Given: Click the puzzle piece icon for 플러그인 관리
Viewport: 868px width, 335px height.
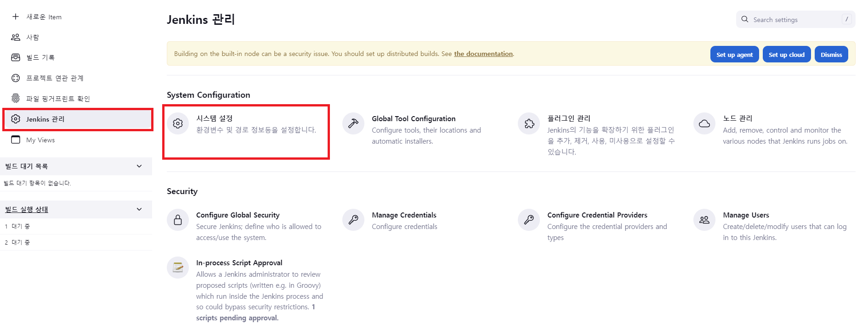Looking at the screenshot, I should [x=529, y=123].
